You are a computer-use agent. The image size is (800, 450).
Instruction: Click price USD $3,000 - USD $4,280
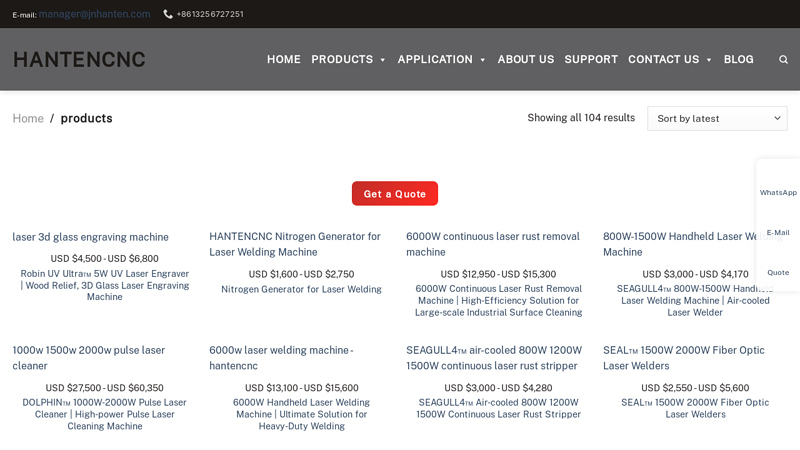tap(498, 388)
